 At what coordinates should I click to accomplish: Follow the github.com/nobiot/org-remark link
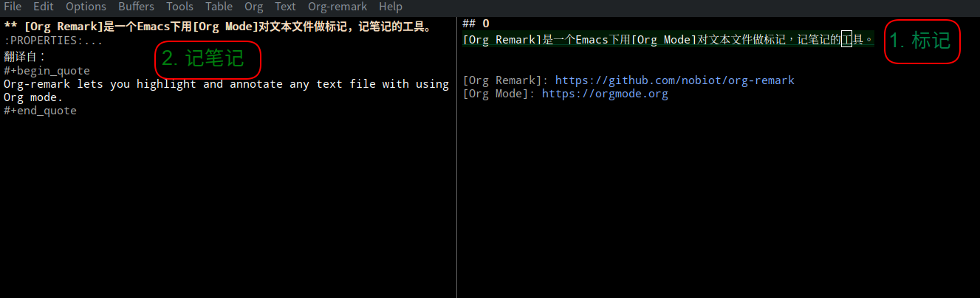click(674, 80)
